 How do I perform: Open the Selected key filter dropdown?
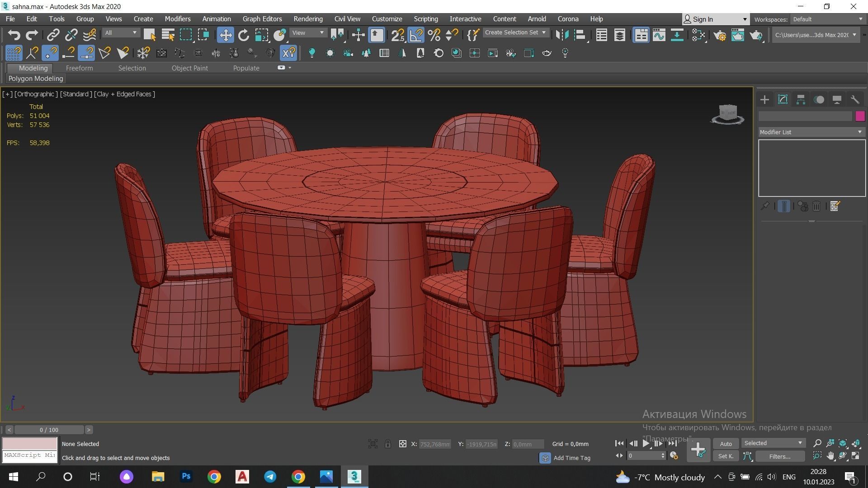tap(774, 443)
